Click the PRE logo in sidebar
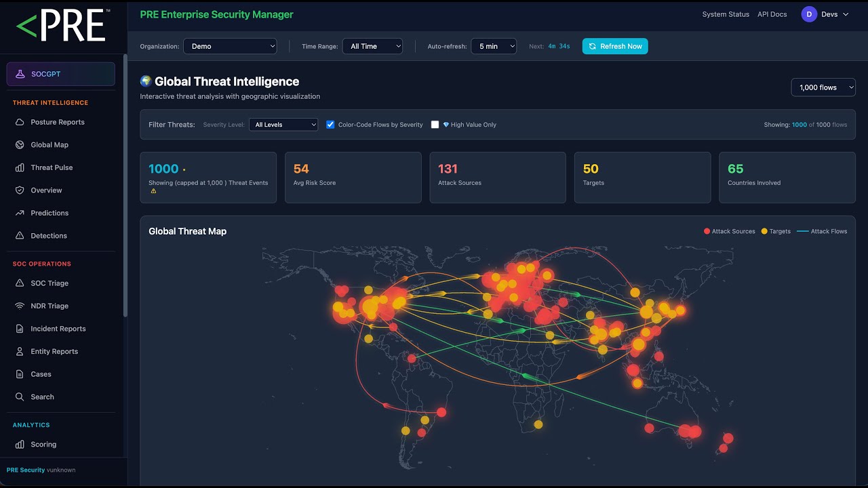 coord(62,26)
